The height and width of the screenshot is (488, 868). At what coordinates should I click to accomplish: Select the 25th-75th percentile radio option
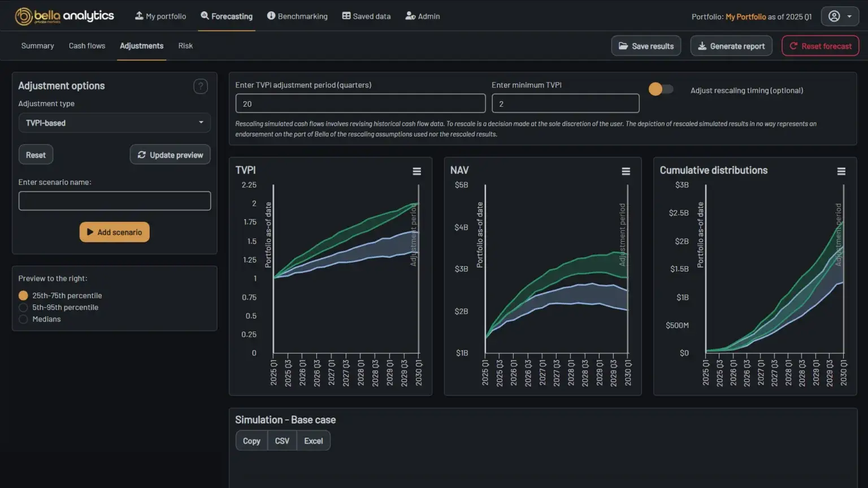click(23, 295)
